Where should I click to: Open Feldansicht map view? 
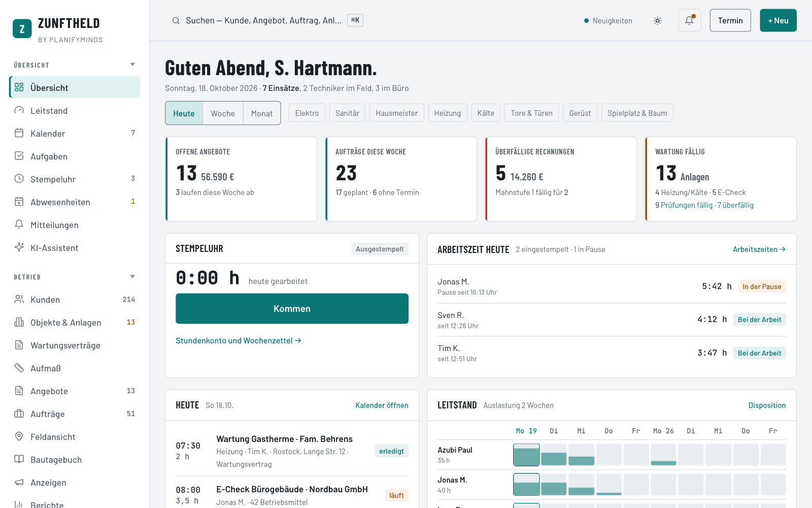75,437
